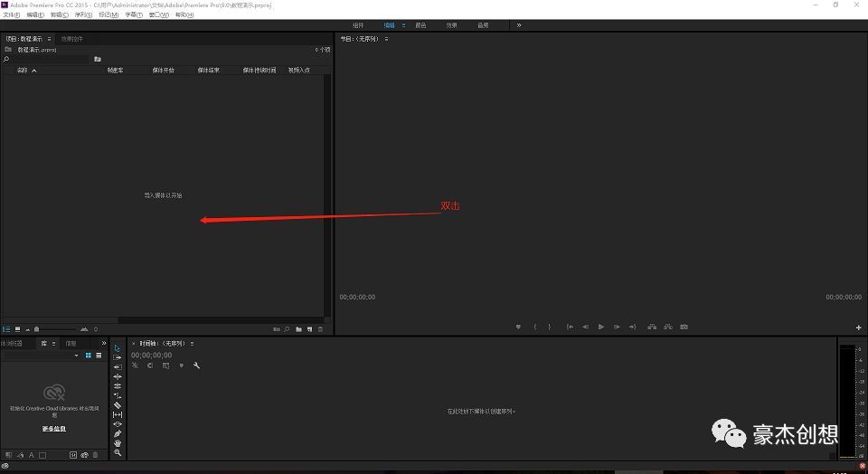Viewport: 868px width, 474px height.
Task: Click Go to In point button
Action: click(570, 327)
